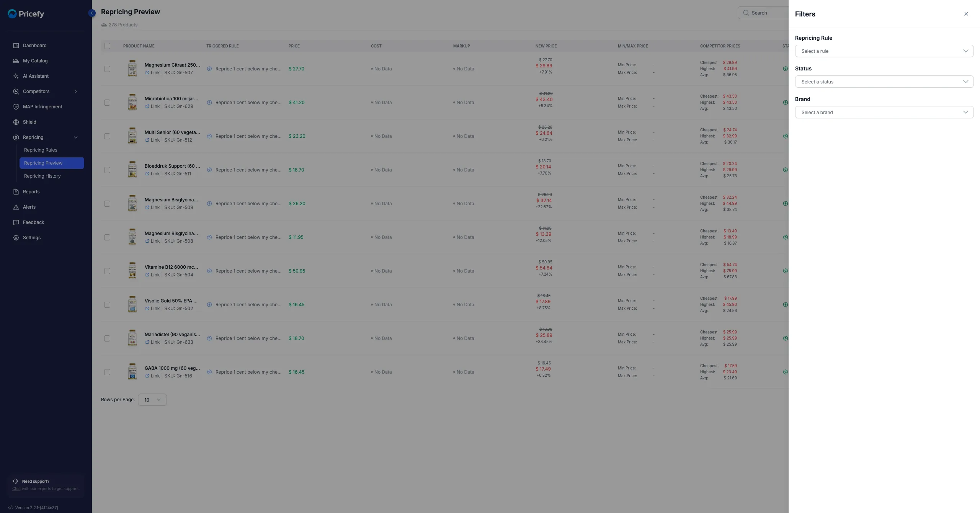Click the green status icon in GABA row
The height and width of the screenshot is (513, 980).
tap(786, 372)
